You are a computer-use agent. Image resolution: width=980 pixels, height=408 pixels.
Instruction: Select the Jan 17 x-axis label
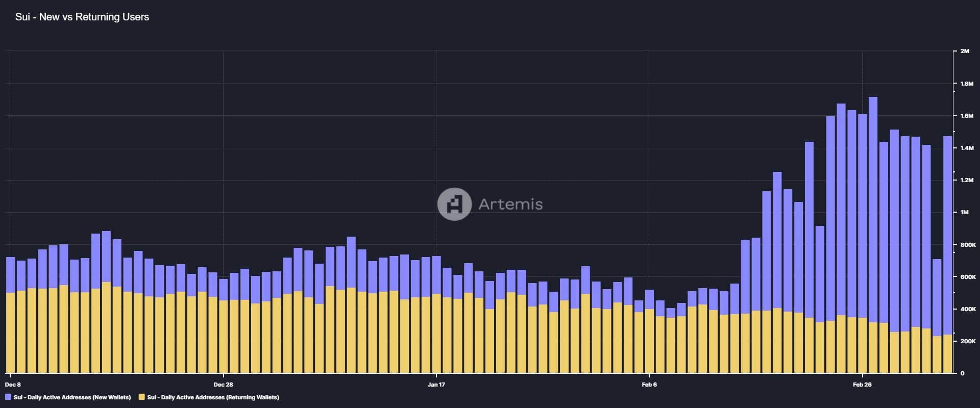pos(436,385)
